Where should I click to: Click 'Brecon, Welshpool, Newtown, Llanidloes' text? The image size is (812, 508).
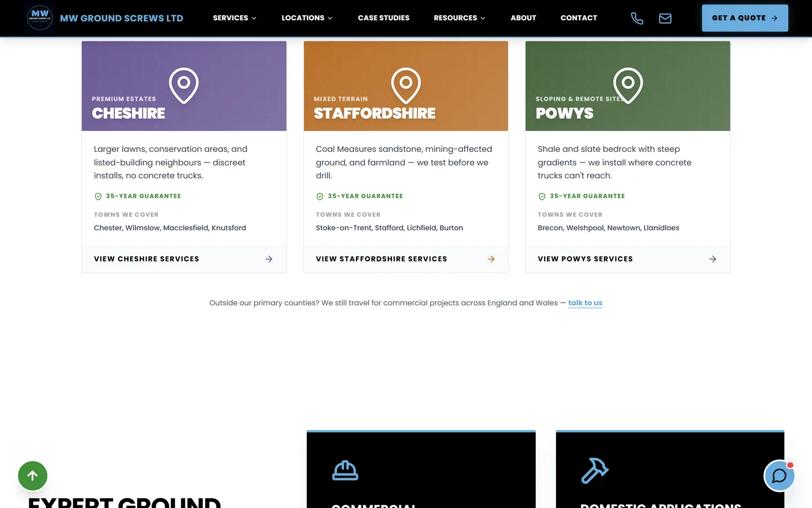(x=608, y=228)
